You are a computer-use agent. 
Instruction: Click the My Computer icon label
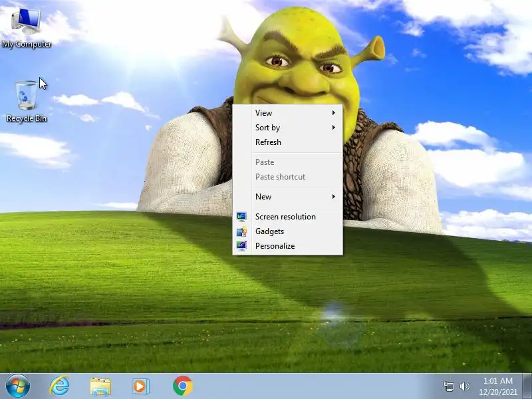point(27,44)
